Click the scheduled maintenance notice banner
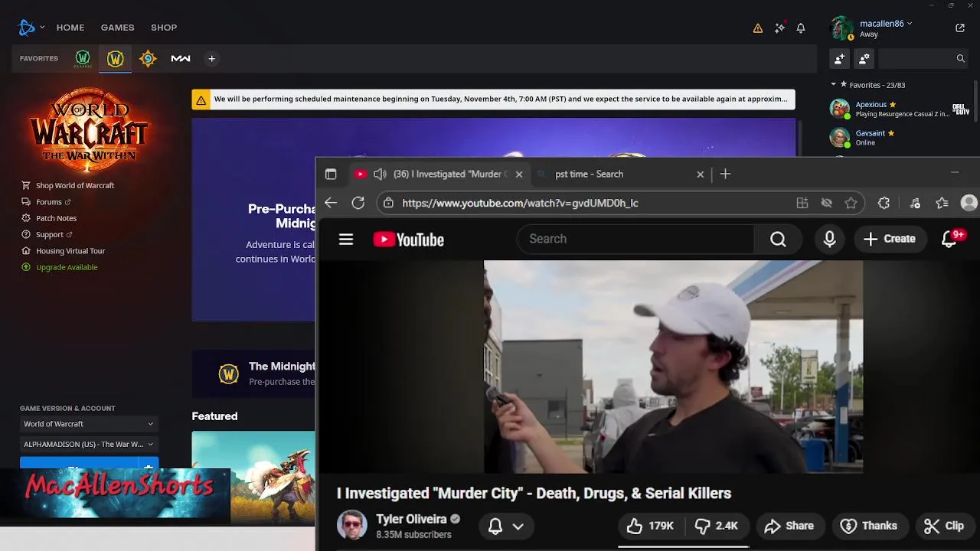Screen dimensions: 980x551 (x=494, y=99)
